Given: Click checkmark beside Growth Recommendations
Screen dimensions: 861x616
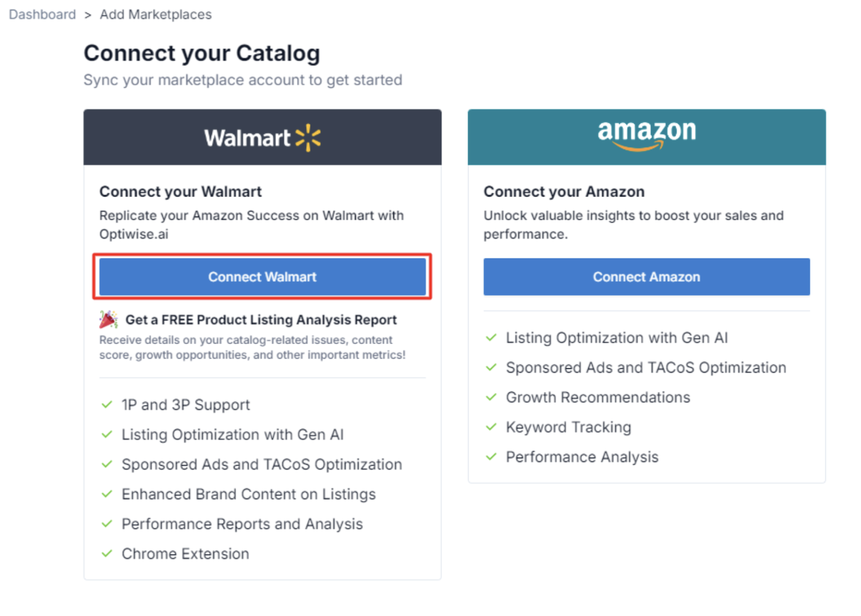Looking at the screenshot, I should pyautogui.click(x=491, y=398).
